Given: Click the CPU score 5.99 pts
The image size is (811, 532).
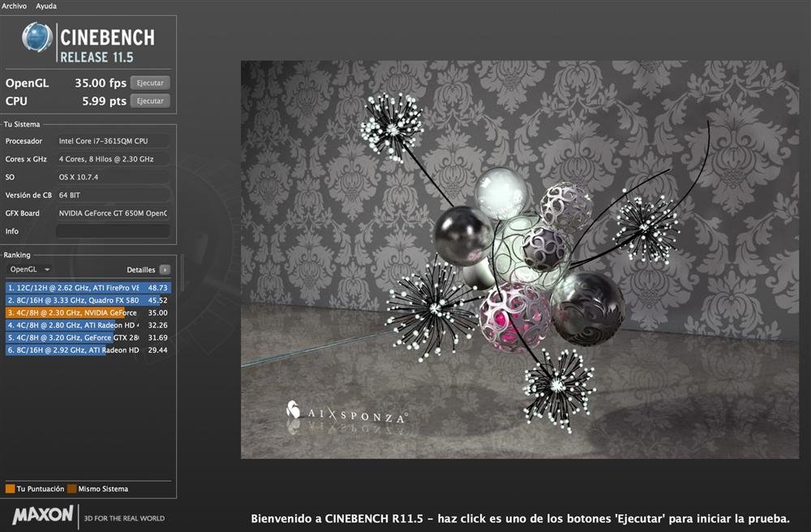Looking at the screenshot, I should pos(104,101).
